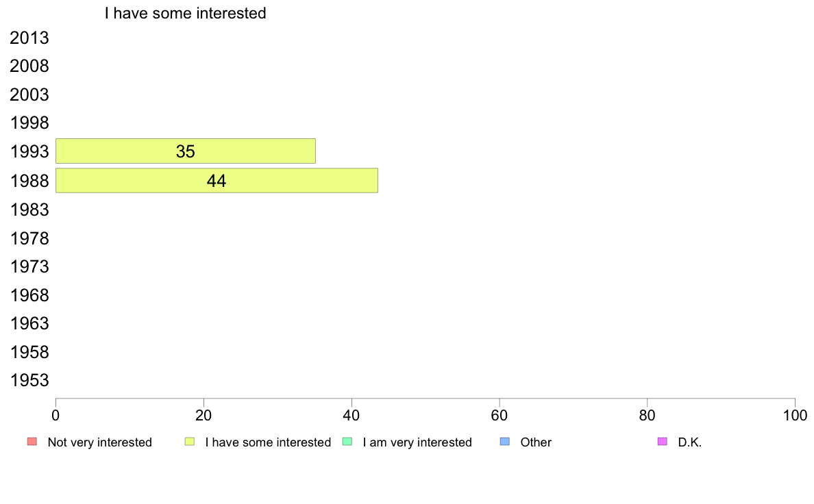Click the red Not very interested swatch

[x=32, y=442]
